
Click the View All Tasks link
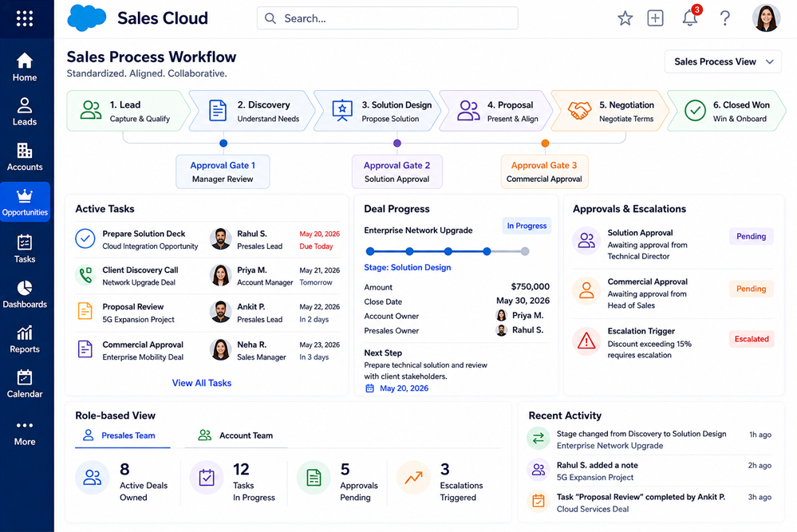(201, 383)
